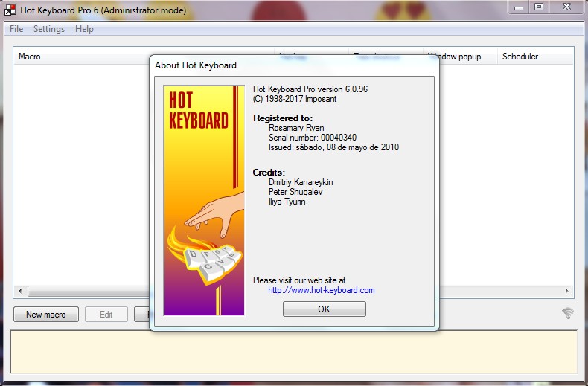Click the right arrow of horizontal scrollbar
The width and height of the screenshot is (588, 386).
click(566, 291)
